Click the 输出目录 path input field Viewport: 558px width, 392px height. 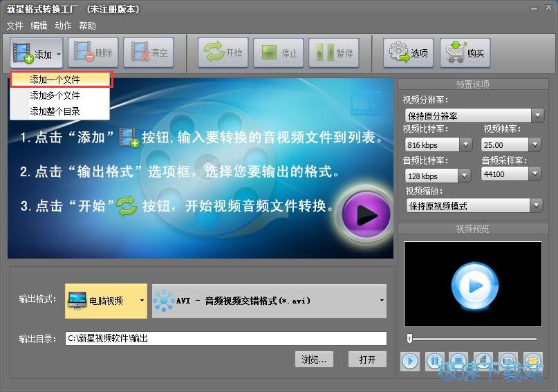pos(226,338)
